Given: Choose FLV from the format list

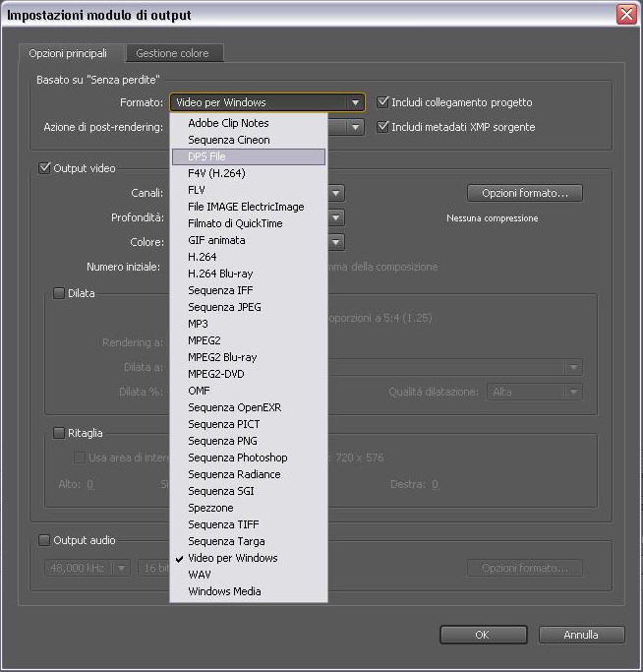Looking at the screenshot, I should (249, 190).
